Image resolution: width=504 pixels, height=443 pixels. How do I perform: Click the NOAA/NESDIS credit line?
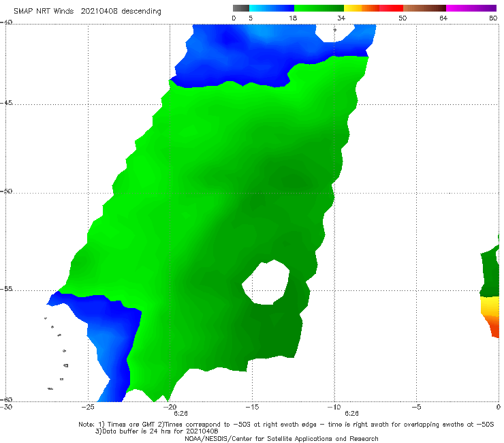281,439
